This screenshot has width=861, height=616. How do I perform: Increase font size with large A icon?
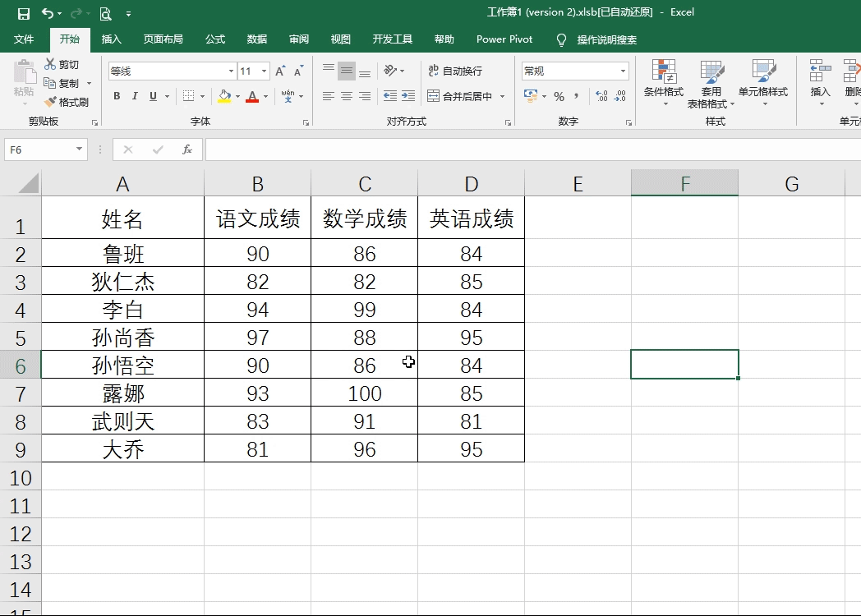tap(280, 71)
